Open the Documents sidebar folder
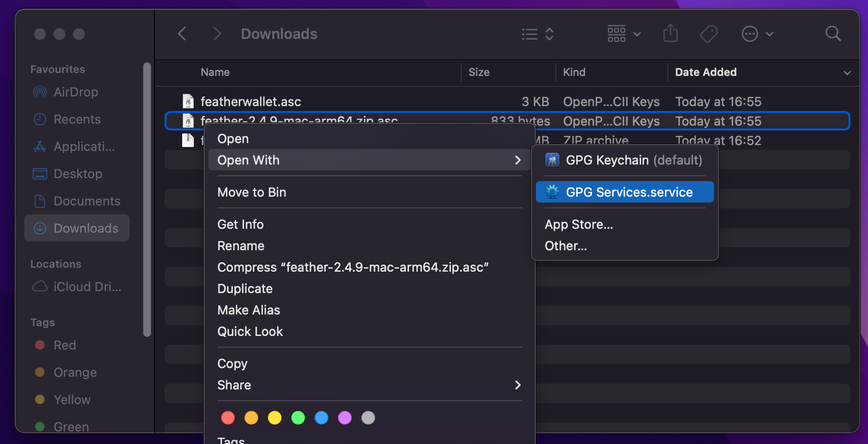This screenshot has height=444, width=868. tap(76, 201)
